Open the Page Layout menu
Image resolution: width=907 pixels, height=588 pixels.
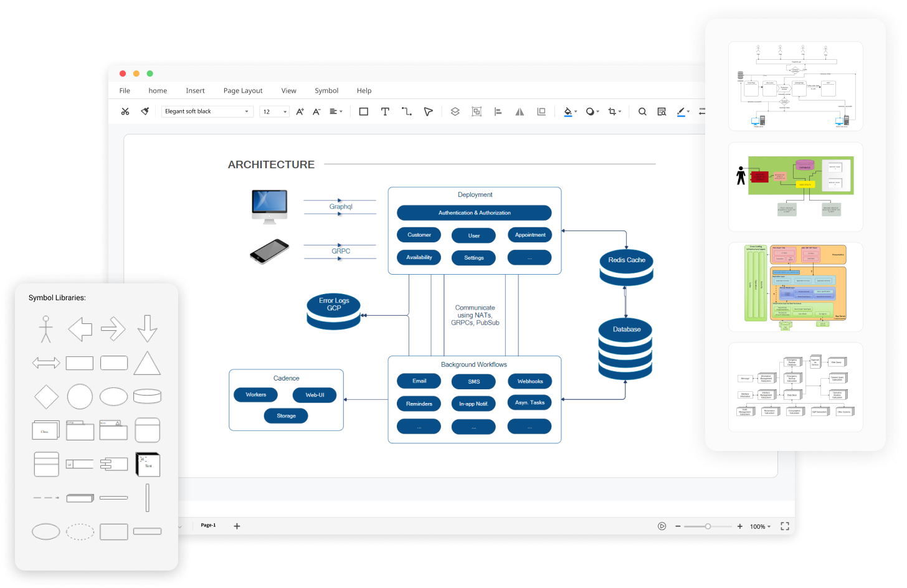(x=243, y=90)
